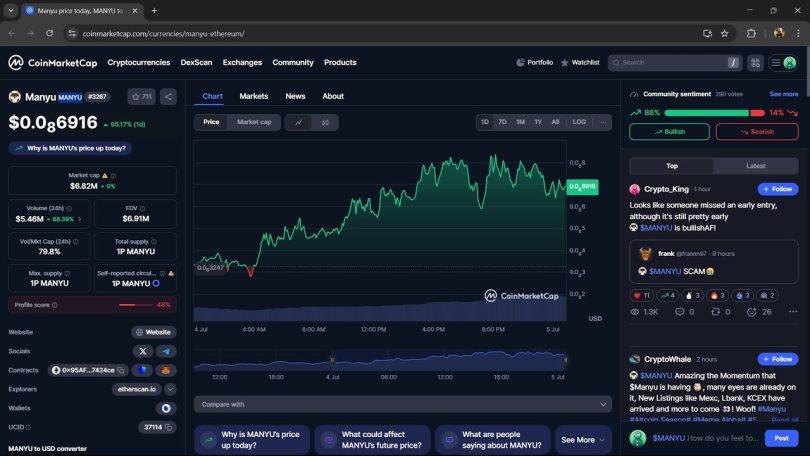Open the Exchanges menu
Image resolution: width=810 pixels, height=456 pixels.
tap(242, 62)
